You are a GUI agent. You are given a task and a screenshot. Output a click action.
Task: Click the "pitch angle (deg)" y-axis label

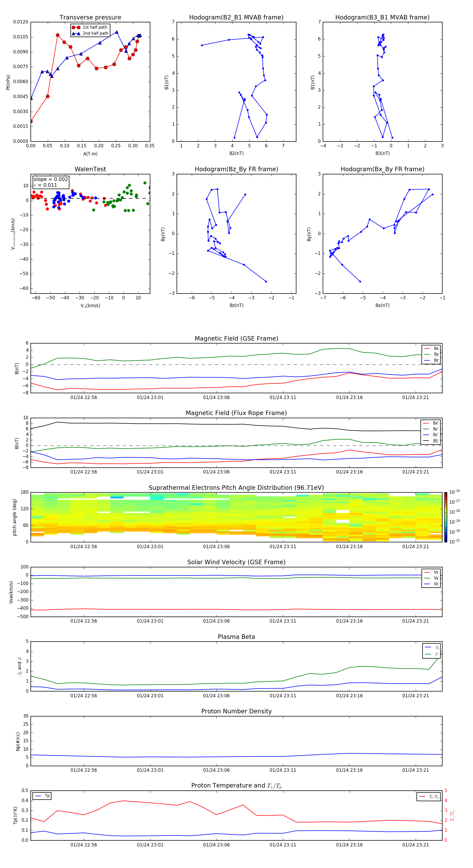click(14, 517)
